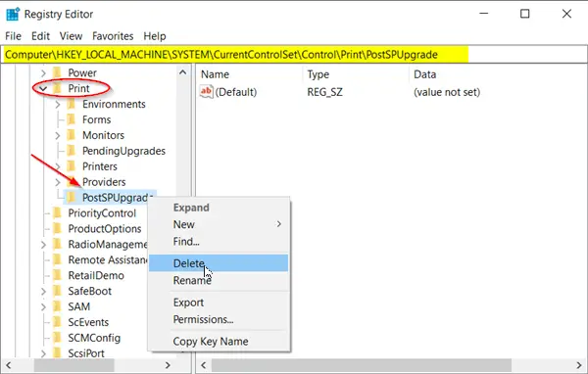588x374 pixels.
Task: Open the Help menu
Action: tap(155, 36)
